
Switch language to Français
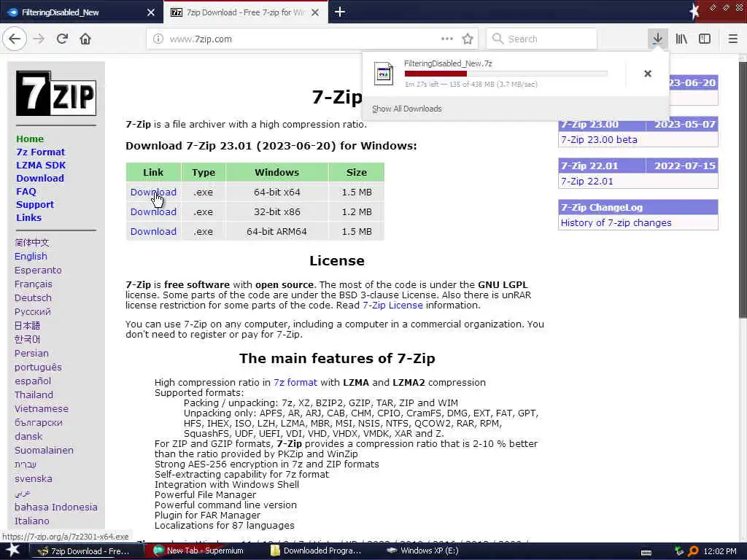tap(34, 284)
